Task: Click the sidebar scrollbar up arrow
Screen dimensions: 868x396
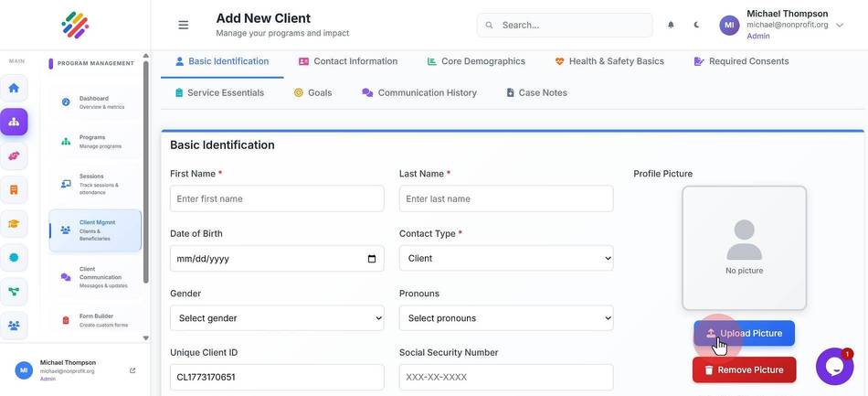Action: point(145,56)
